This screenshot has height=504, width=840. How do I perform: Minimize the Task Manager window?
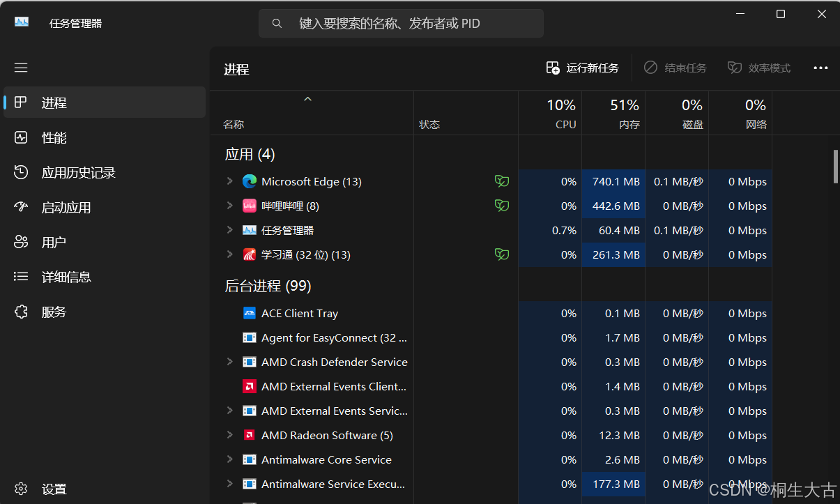(740, 14)
